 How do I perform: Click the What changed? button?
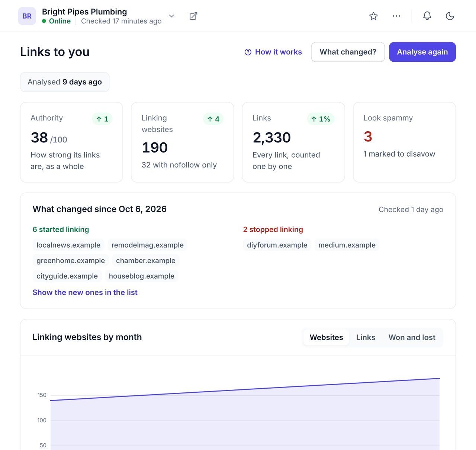348,52
